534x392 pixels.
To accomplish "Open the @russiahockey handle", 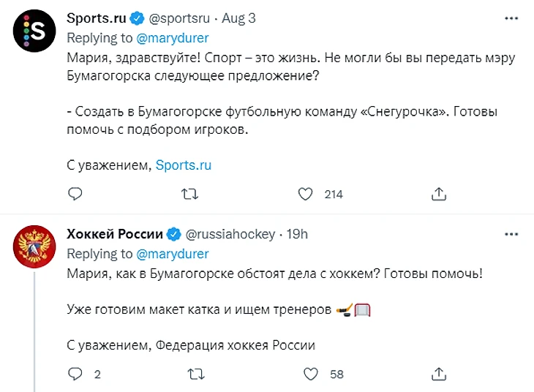I will click(230, 234).
